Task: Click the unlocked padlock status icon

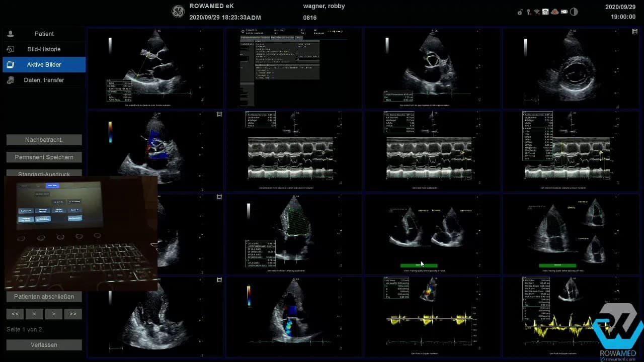Action: [520, 12]
